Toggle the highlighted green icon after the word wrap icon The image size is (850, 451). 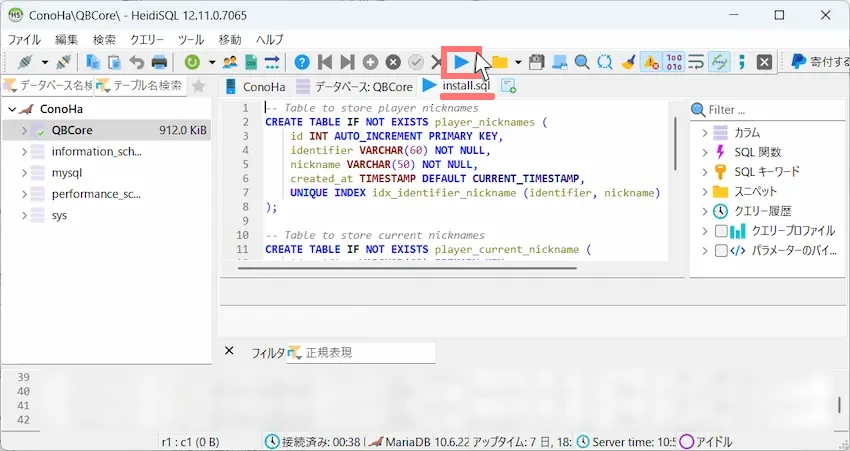click(x=719, y=62)
